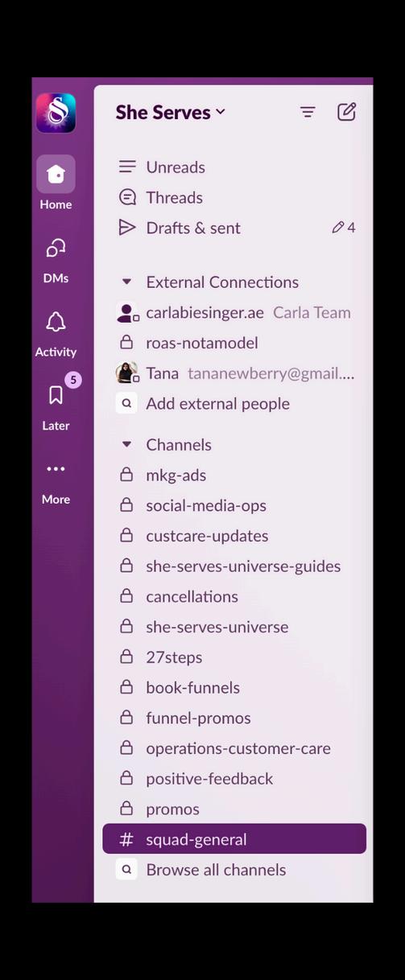Collapse the External Connections section

click(x=126, y=282)
